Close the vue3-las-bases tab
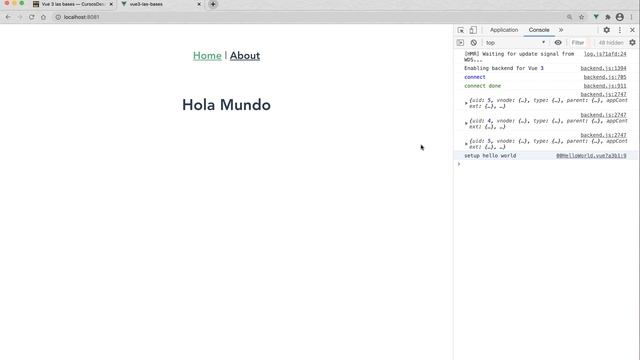 click(199, 4)
